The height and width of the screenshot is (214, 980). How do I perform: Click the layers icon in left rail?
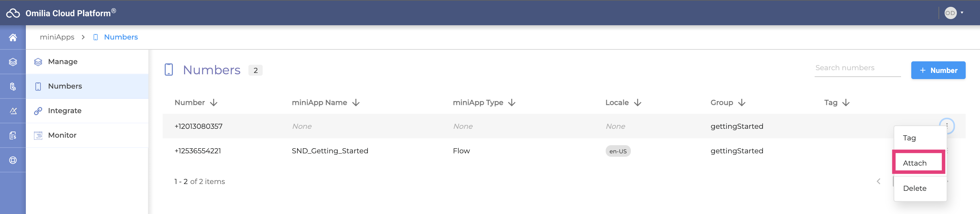13,62
